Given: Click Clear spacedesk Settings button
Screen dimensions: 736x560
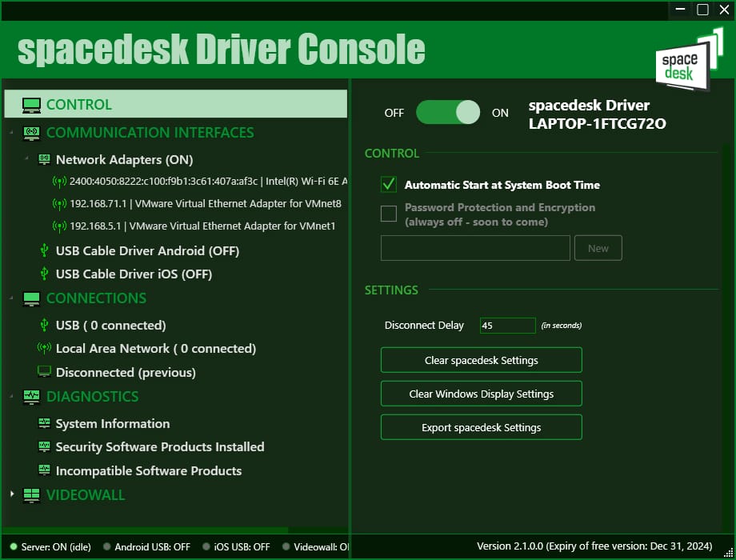Looking at the screenshot, I should coord(481,361).
